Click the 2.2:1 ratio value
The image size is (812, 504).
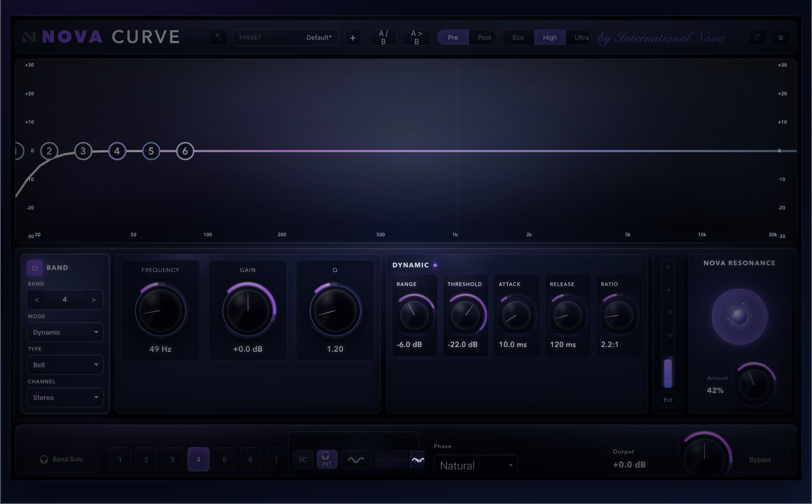610,345
